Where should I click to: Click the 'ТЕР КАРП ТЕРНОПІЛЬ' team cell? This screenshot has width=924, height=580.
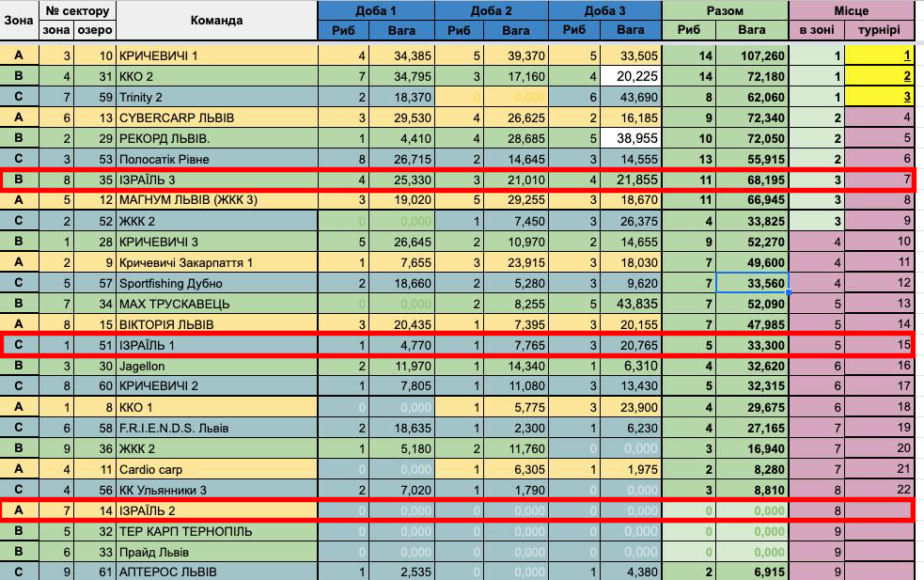217,531
